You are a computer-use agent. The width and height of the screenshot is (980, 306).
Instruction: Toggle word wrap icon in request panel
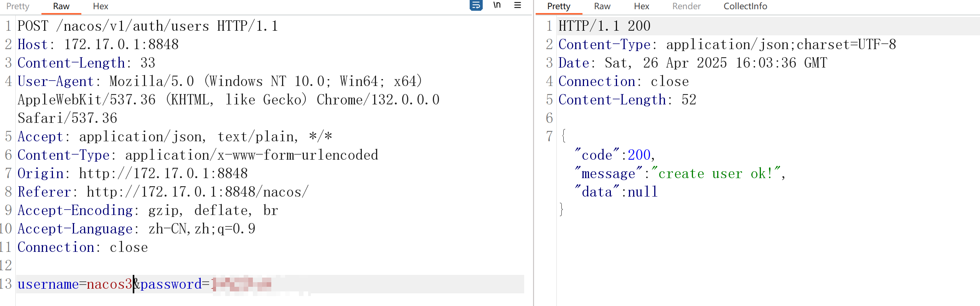tap(476, 5)
